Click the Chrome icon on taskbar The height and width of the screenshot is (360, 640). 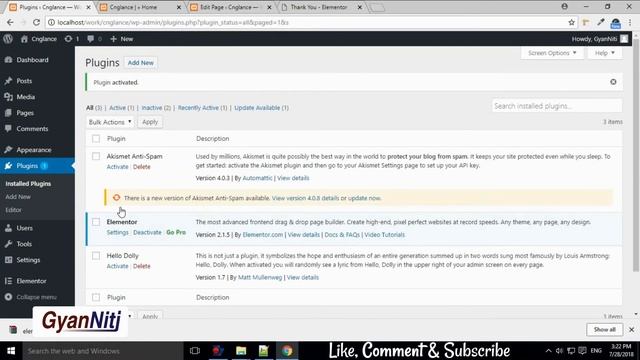click(287, 351)
